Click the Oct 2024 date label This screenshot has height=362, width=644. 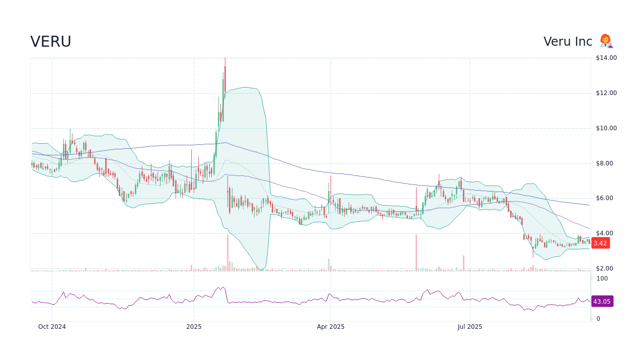[x=52, y=326]
